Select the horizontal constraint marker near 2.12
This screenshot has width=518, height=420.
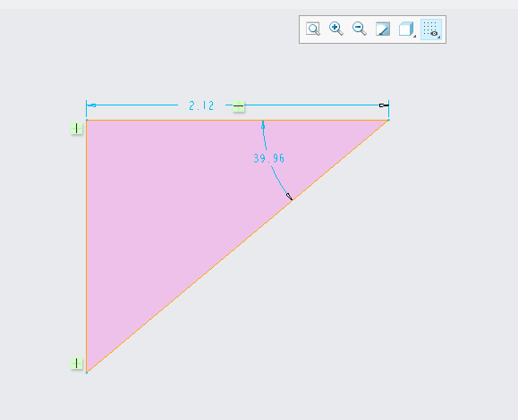coord(238,106)
